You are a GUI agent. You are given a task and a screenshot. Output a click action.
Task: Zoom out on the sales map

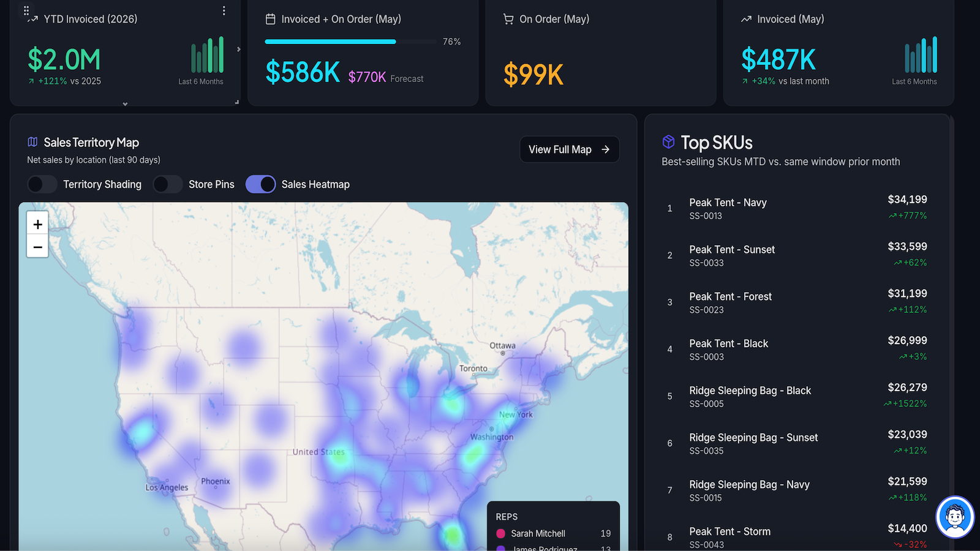click(x=37, y=247)
